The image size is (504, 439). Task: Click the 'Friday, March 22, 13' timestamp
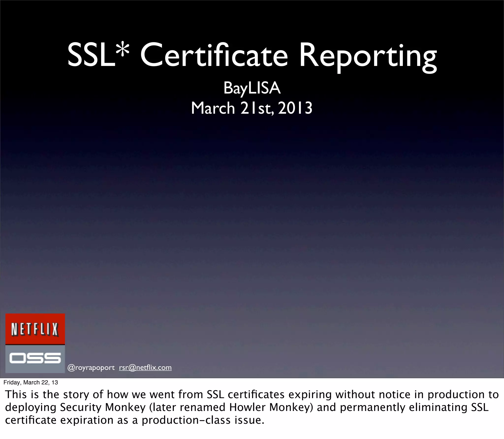pos(31,382)
